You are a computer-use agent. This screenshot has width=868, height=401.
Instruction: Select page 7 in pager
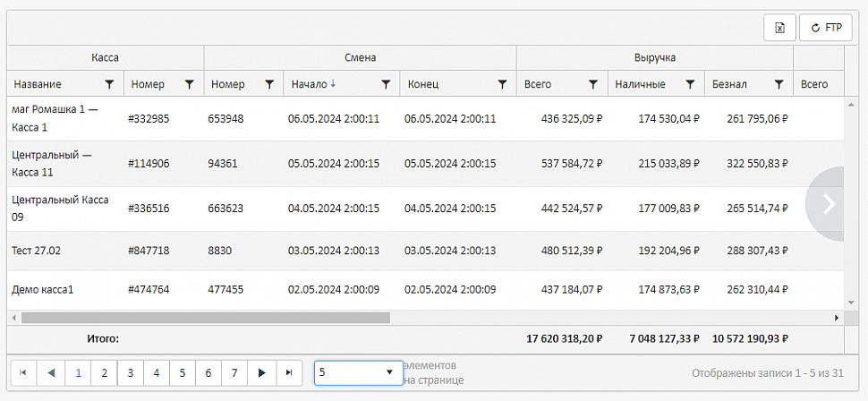point(234,372)
